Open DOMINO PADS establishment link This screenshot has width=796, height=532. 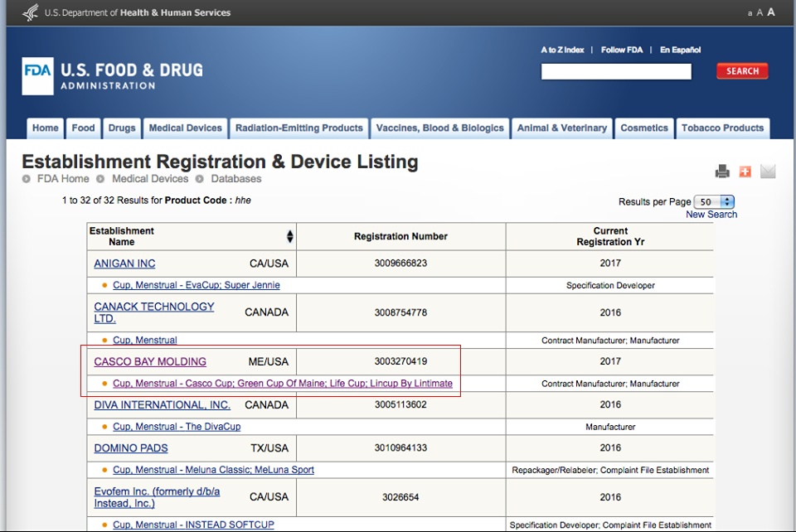coord(130,448)
